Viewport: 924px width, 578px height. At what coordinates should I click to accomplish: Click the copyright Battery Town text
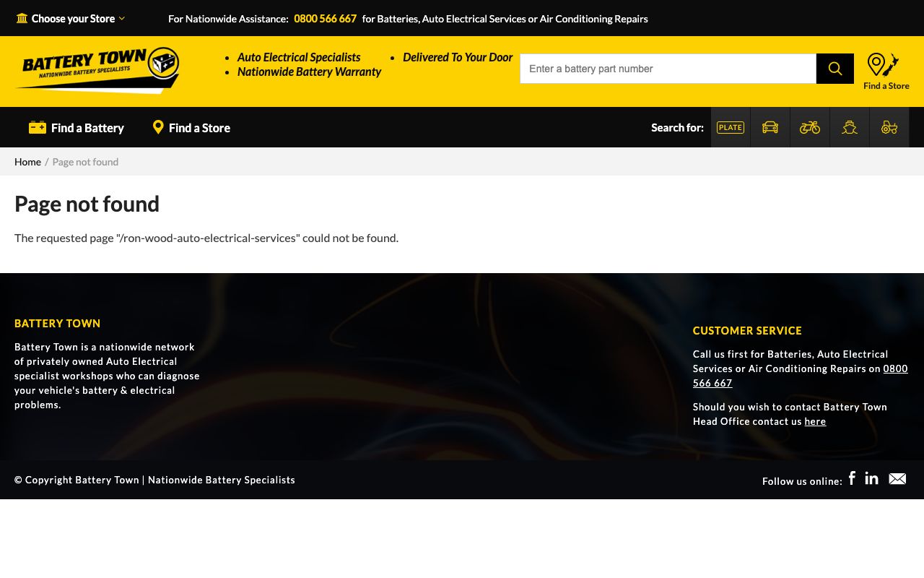(154, 480)
